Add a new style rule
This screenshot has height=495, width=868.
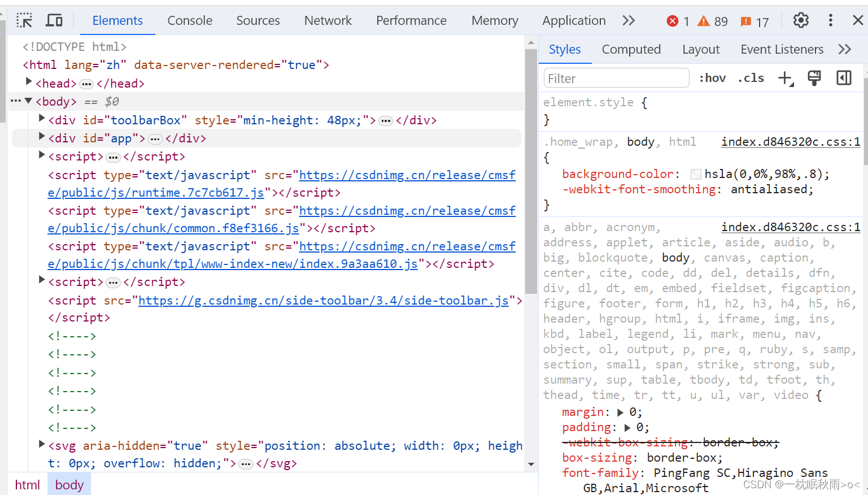(786, 78)
